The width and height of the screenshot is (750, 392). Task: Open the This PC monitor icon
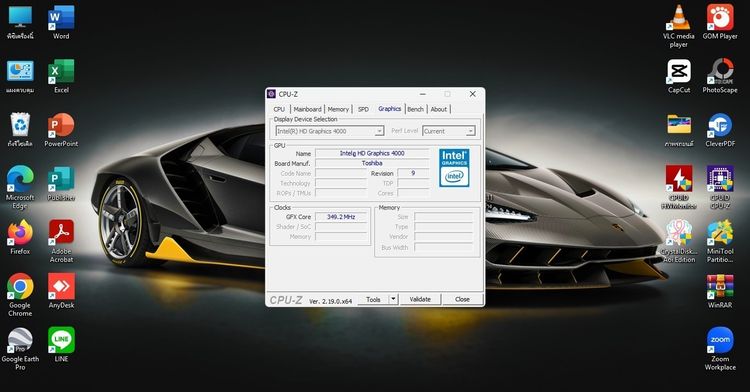20,22
